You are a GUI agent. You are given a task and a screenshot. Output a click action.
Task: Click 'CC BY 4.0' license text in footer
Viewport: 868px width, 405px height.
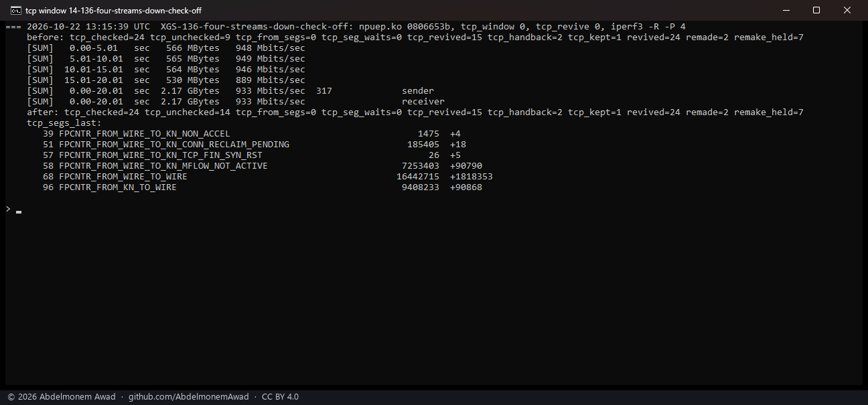click(280, 397)
